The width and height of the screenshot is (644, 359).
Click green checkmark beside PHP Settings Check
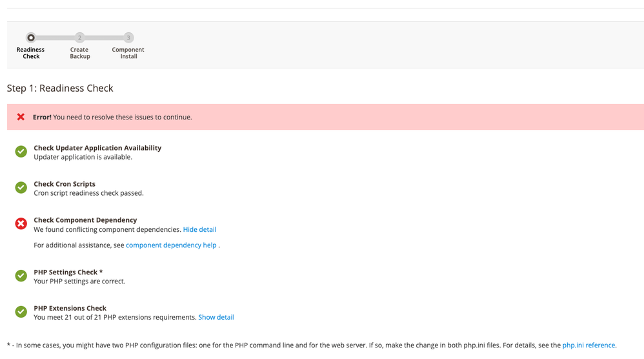pos(21,276)
